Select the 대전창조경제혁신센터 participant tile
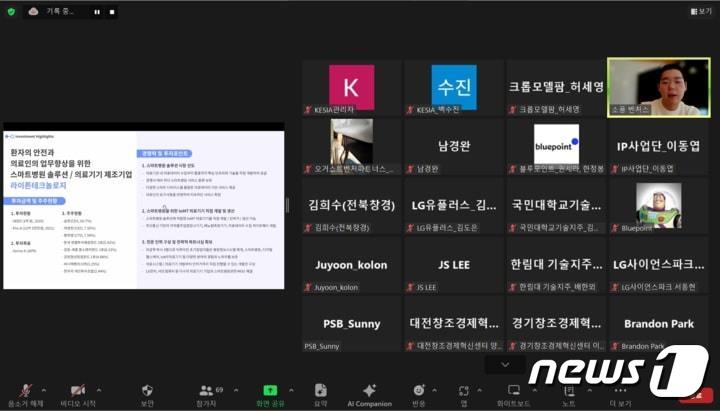This screenshot has height=411, width=720. click(454, 324)
